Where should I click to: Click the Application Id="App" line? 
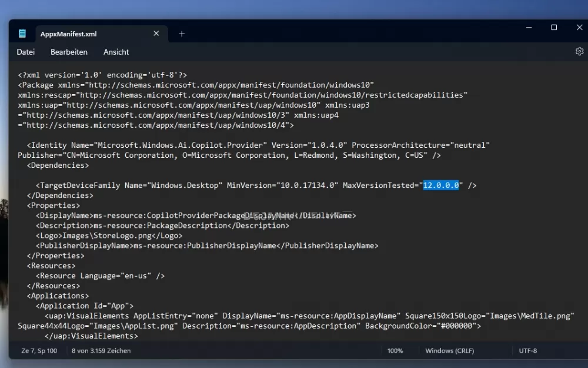point(84,306)
